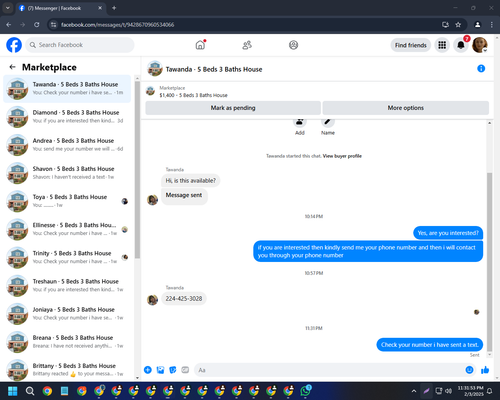This screenshot has width=500, height=400.
Task: Open more actions plus icon in composer
Action: click(148, 370)
